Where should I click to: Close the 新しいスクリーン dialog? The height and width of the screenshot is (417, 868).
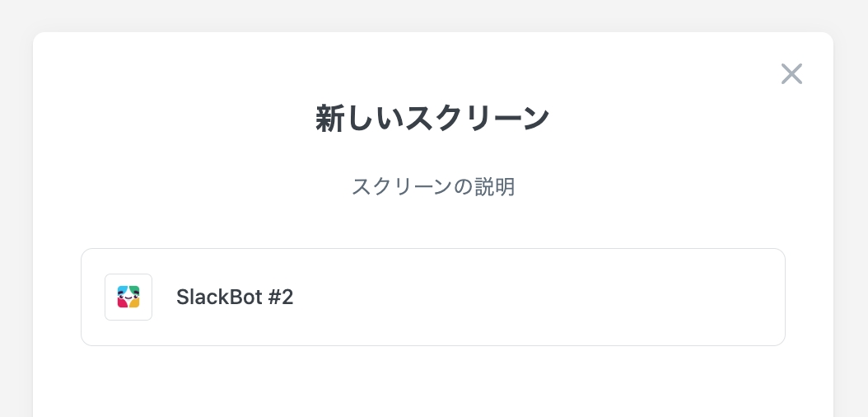(791, 74)
